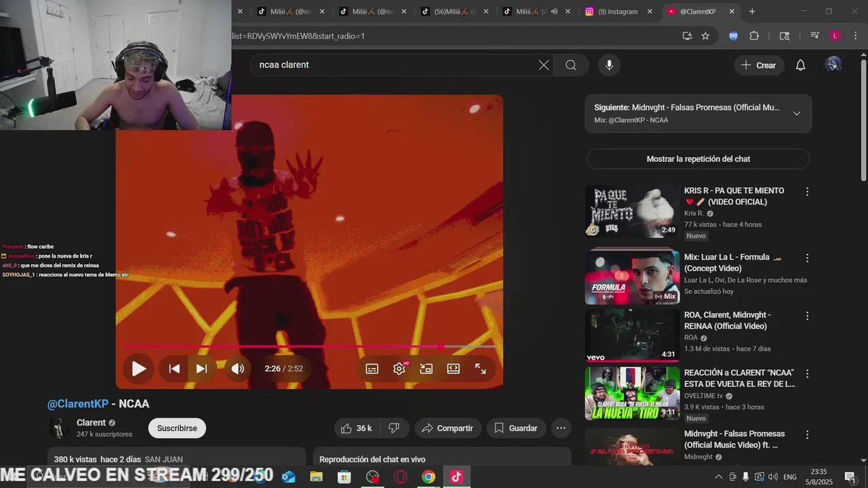Viewport: 868px width, 488px height.
Task: Toggle subtitles on the video player
Action: (x=372, y=369)
